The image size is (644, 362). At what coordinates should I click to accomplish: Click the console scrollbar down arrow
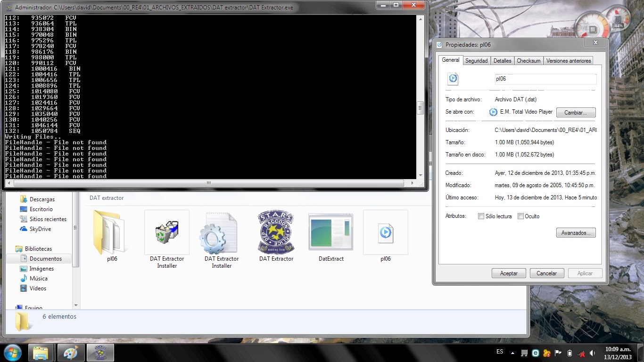420,176
